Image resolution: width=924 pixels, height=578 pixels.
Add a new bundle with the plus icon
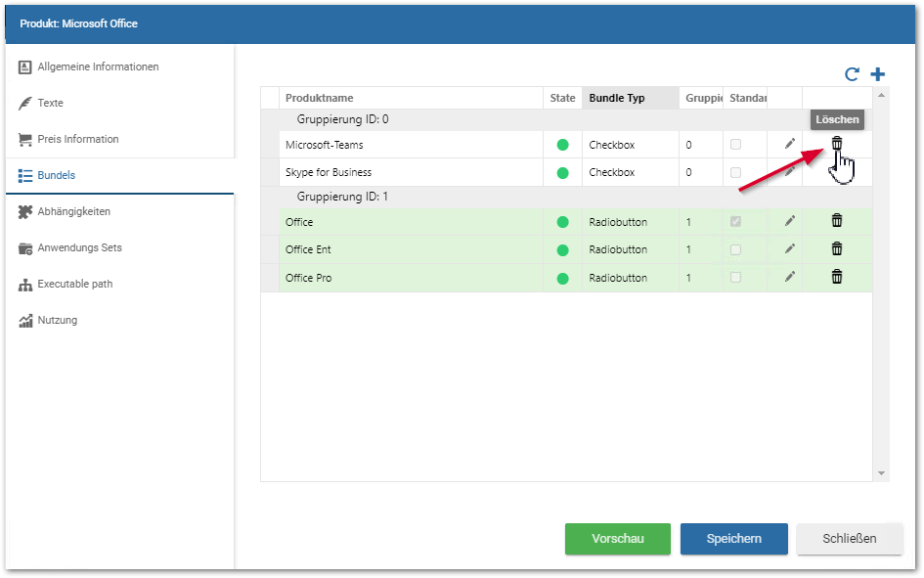coord(877,74)
